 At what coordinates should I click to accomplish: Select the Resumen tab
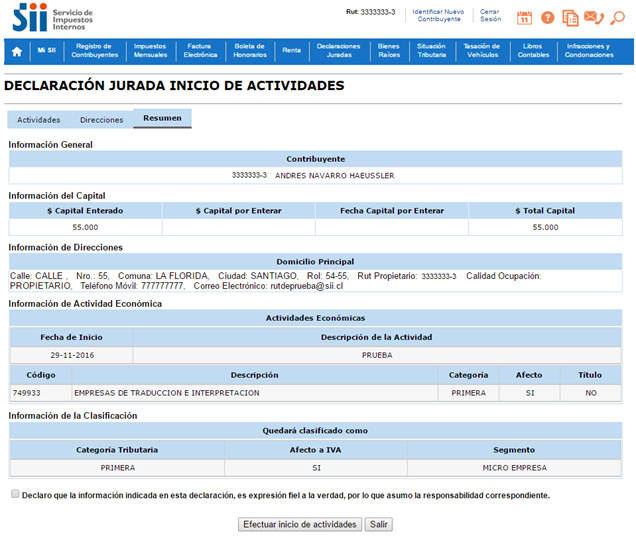point(162,119)
